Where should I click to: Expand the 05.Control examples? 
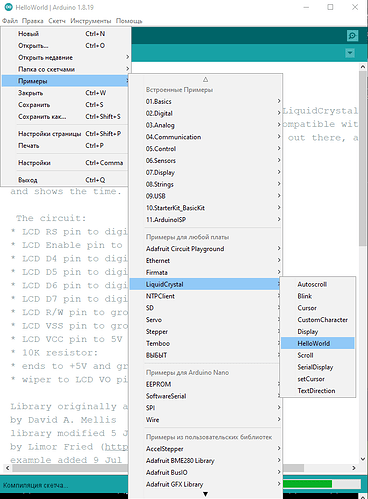(x=206, y=149)
